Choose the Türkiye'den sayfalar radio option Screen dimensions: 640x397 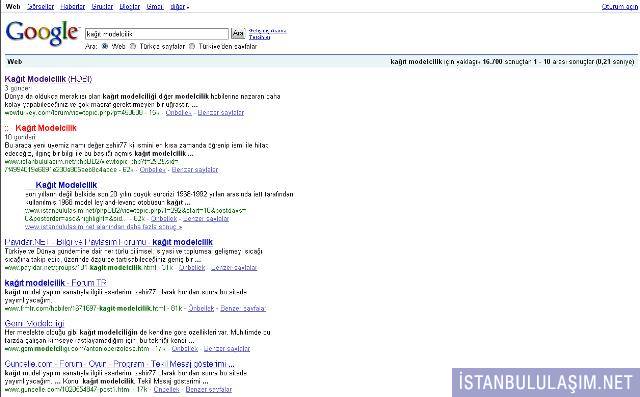pyautogui.click(x=192, y=46)
